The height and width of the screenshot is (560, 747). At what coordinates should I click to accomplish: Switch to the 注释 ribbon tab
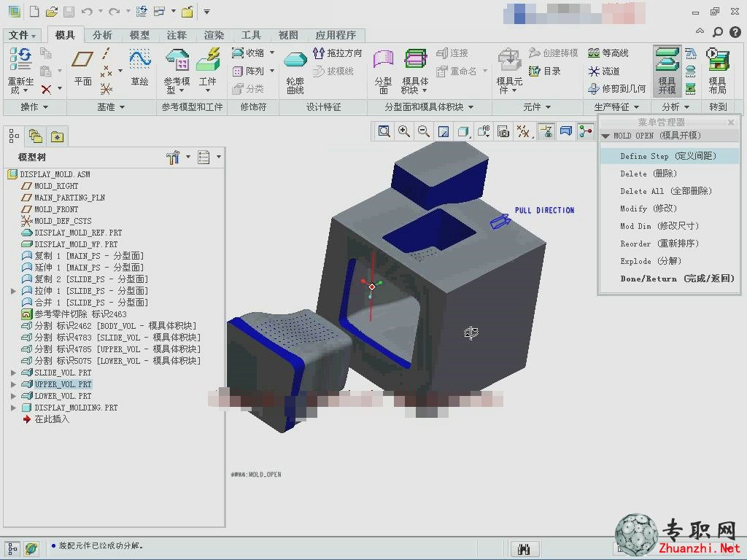pyautogui.click(x=177, y=35)
